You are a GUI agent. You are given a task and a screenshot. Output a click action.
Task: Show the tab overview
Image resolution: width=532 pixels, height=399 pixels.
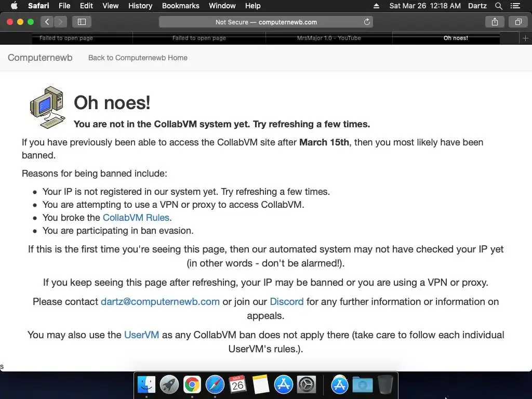pos(518,22)
